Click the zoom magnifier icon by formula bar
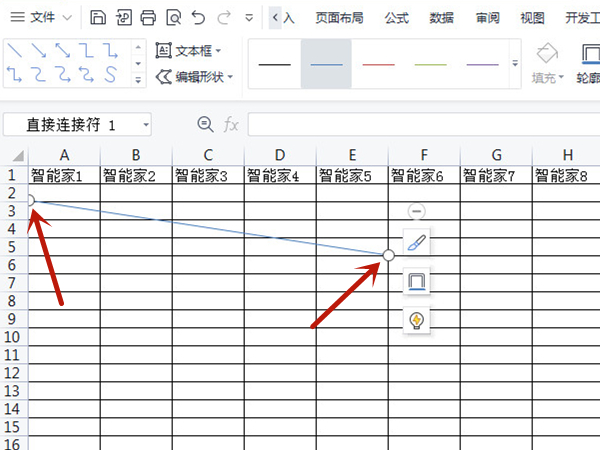 [205, 124]
